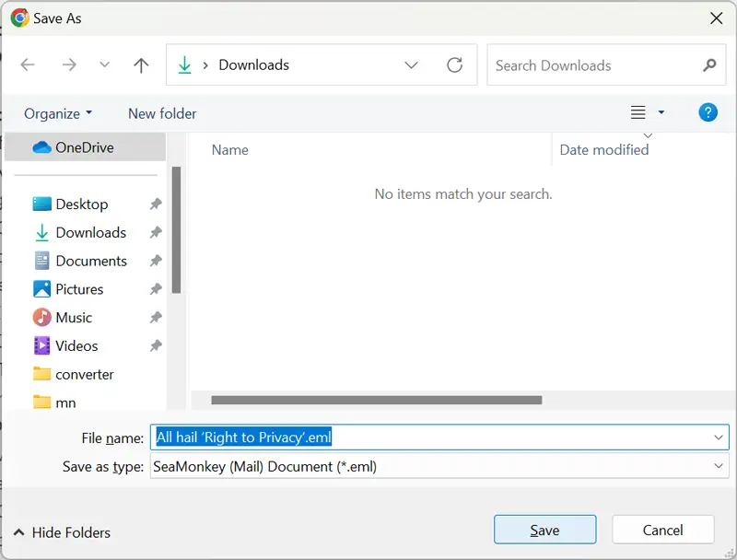
Task: Unpin Desktop from quick access
Action: click(156, 204)
